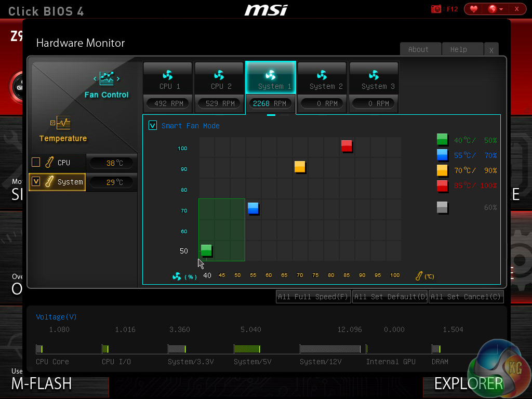Enable the CPU temperature checkbox

[36, 162]
